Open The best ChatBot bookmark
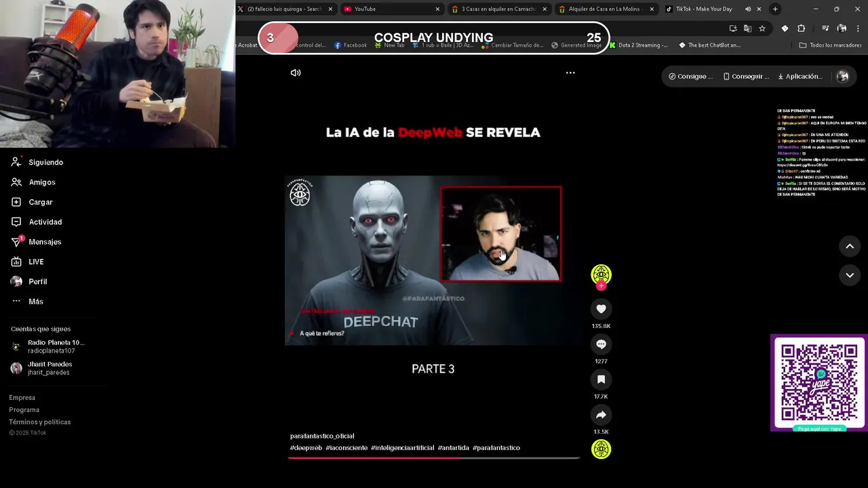868x488 pixels. coord(709,45)
